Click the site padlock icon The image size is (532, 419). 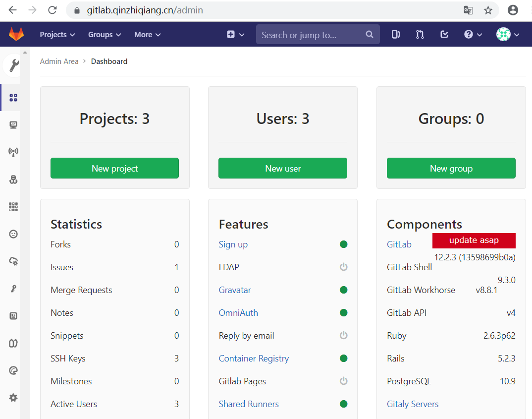77,10
